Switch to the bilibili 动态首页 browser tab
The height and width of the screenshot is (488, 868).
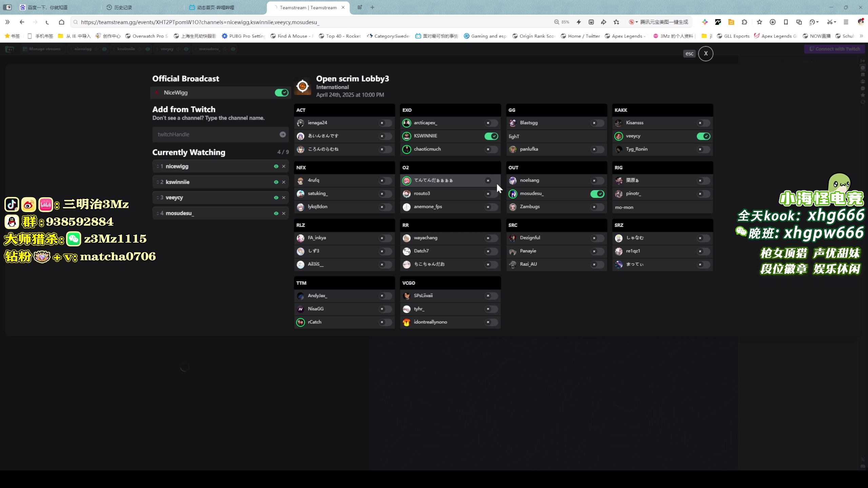216,7
